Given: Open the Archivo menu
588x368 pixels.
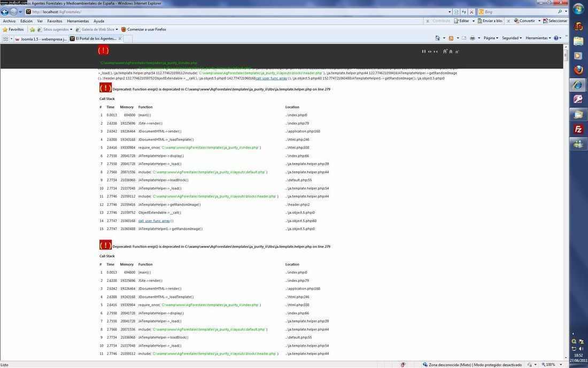Looking at the screenshot, I should pos(9,21).
